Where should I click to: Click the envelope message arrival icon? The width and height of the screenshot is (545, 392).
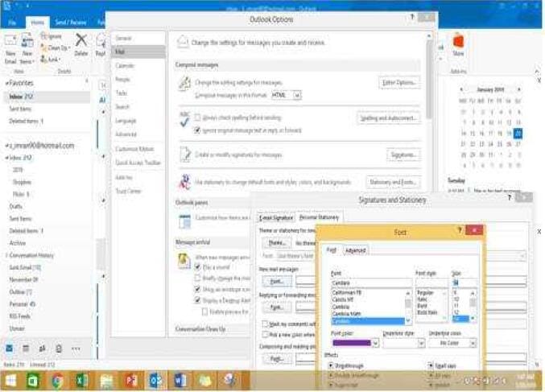[184, 261]
